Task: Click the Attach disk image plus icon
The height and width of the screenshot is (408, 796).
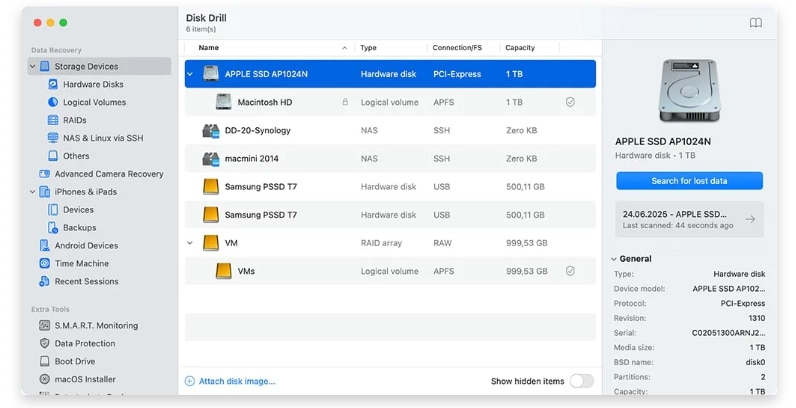Action: click(190, 381)
